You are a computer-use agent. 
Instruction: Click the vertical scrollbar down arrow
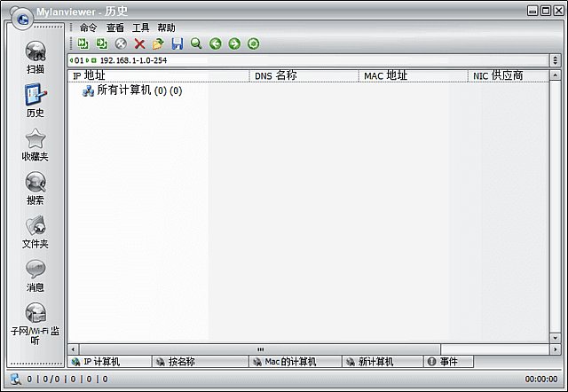click(x=555, y=338)
